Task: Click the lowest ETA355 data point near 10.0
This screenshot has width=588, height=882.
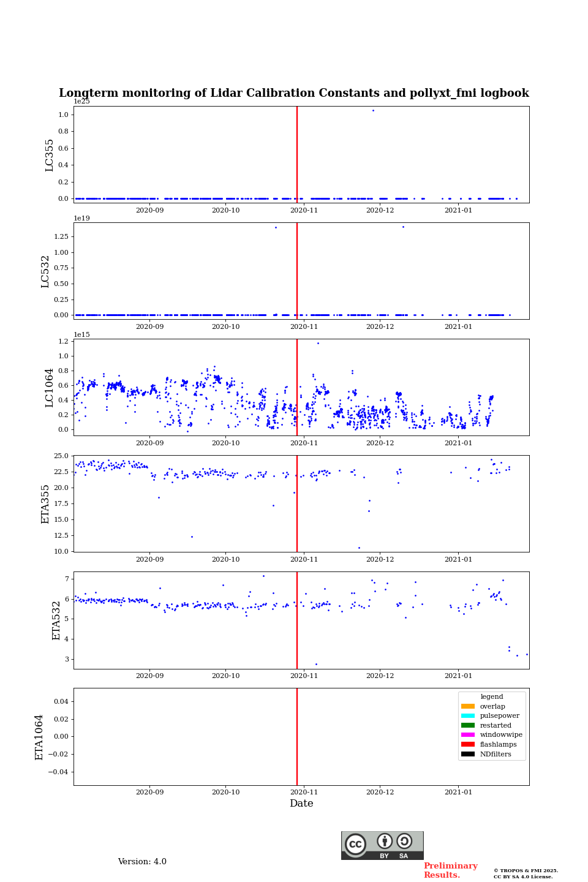Action: click(359, 548)
